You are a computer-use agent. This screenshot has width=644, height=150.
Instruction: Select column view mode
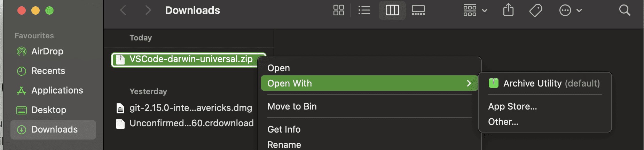coord(392,10)
